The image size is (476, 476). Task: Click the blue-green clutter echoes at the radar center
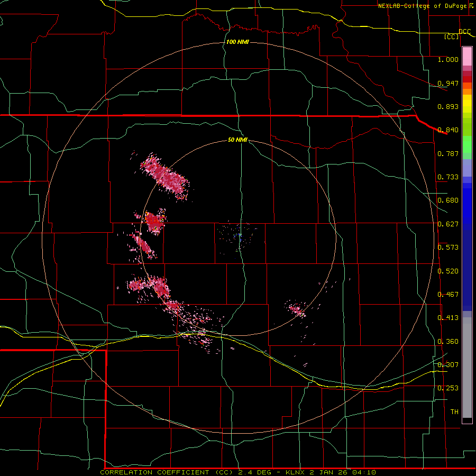tap(239, 237)
